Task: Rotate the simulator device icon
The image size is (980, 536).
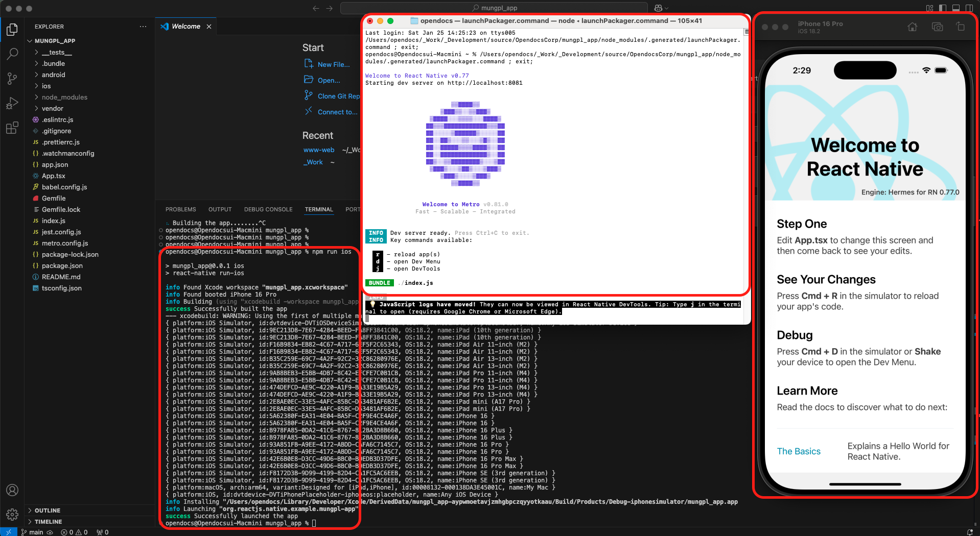Action: tap(961, 27)
